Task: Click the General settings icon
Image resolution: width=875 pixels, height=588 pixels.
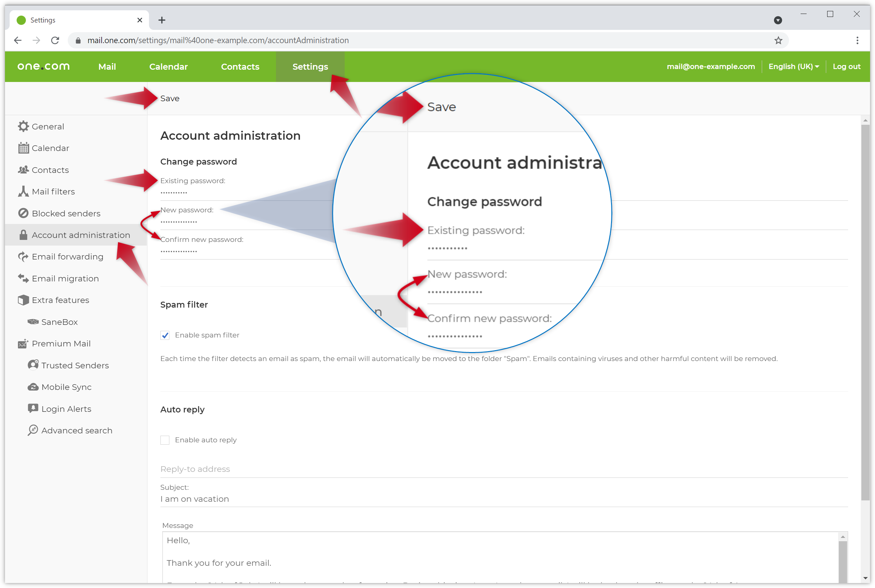Action: 24,126
